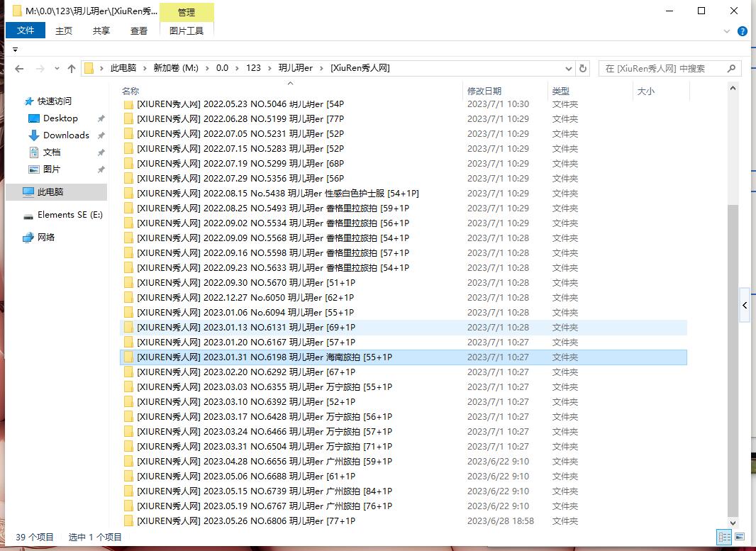Image resolution: width=756 pixels, height=551 pixels.
Task: Click the vertical scrollbar thumb
Action: [733, 360]
